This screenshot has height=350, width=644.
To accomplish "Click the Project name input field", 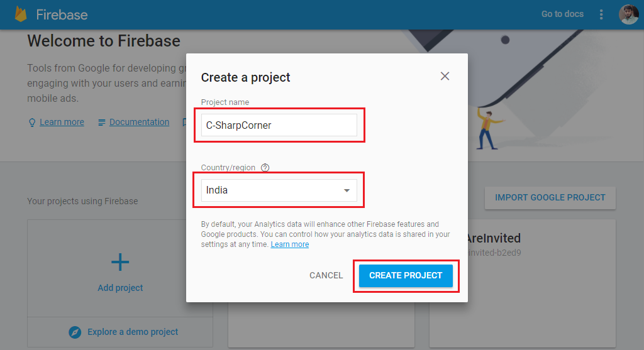I will [279, 125].
